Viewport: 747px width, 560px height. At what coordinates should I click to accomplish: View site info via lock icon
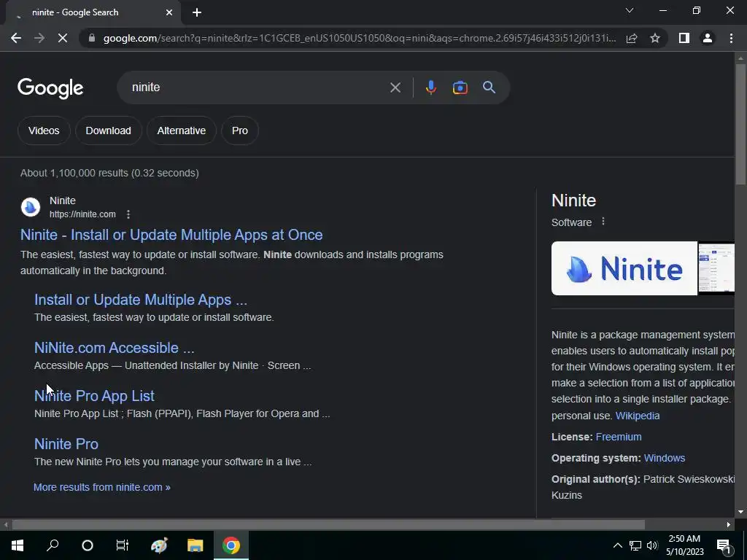pos(92,38)
